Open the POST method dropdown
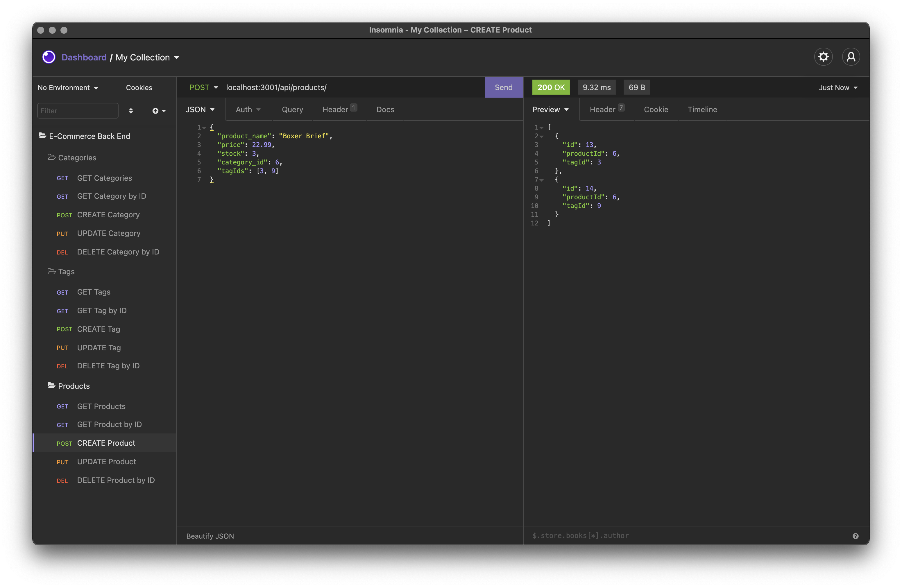The width and height of the screenshot is (902, 588). click(x=203, y=87)
